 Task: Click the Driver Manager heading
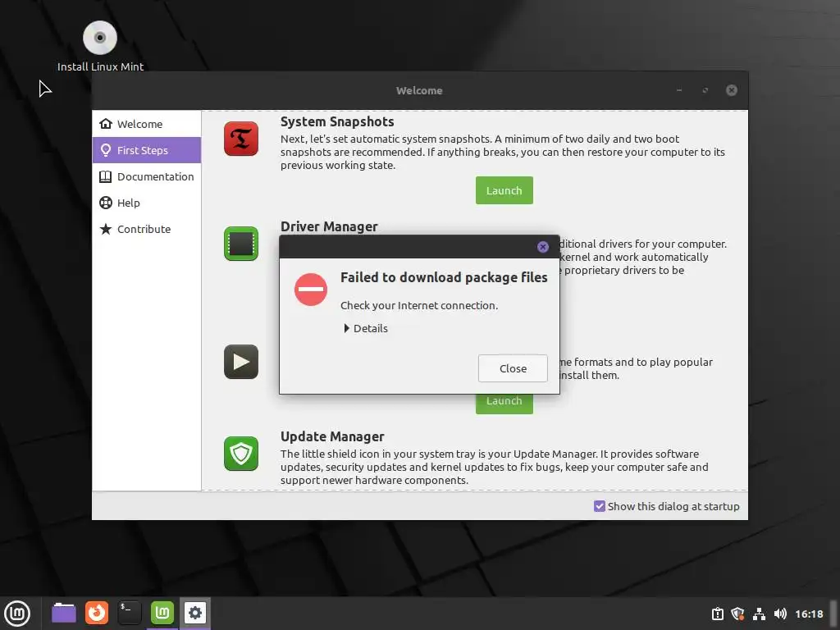329,226
